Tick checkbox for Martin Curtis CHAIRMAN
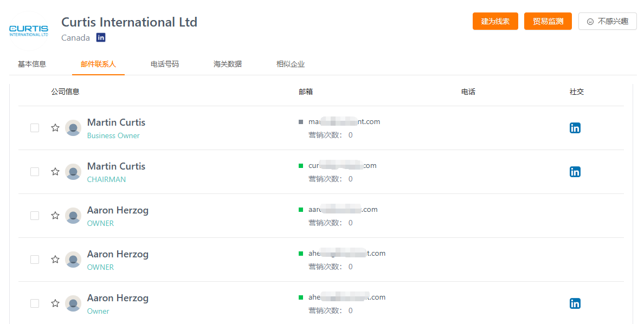 tap(35, 172)
